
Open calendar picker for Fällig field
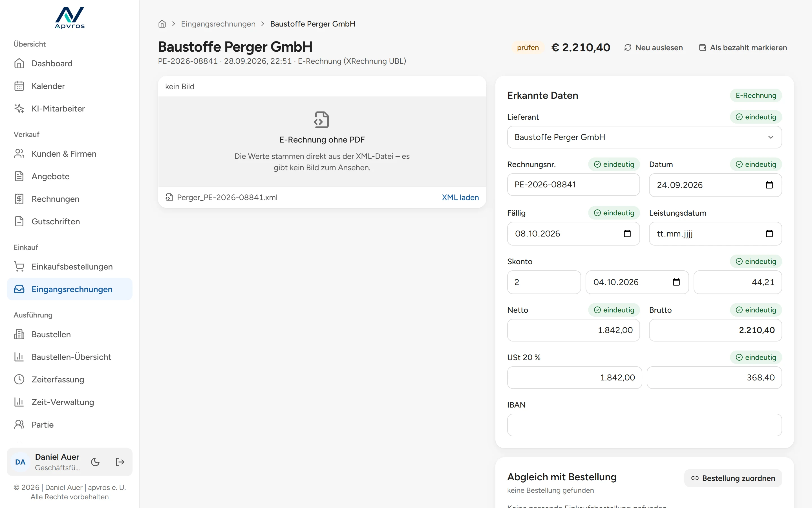tap(627, 233)
